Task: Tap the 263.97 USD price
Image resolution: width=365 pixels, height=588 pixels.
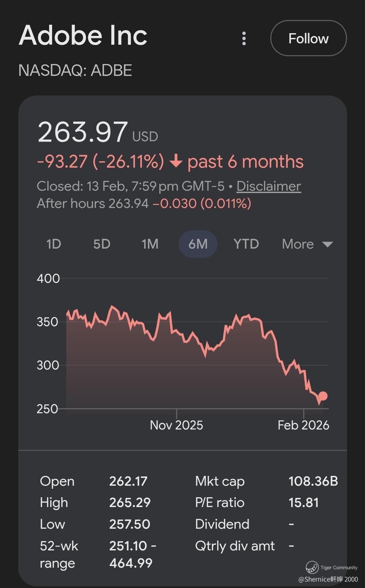Action: coord(83,132)
